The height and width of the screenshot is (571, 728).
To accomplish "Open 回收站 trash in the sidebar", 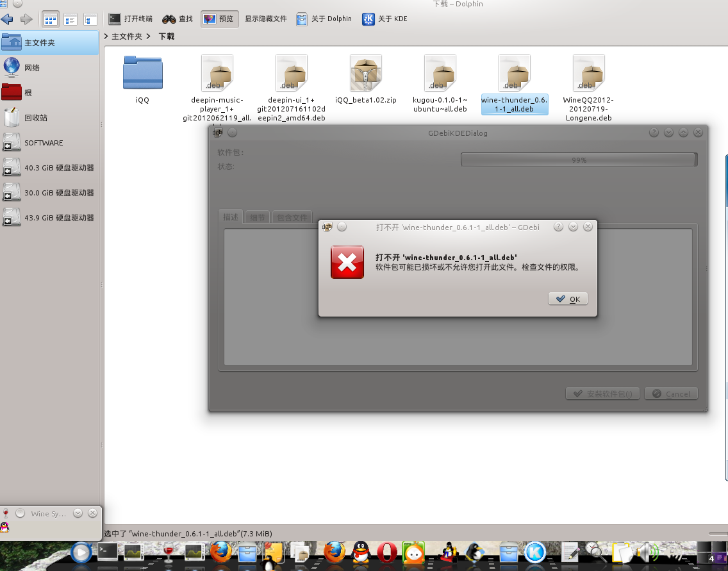I will pyautogui.click(x=49, y=118).
